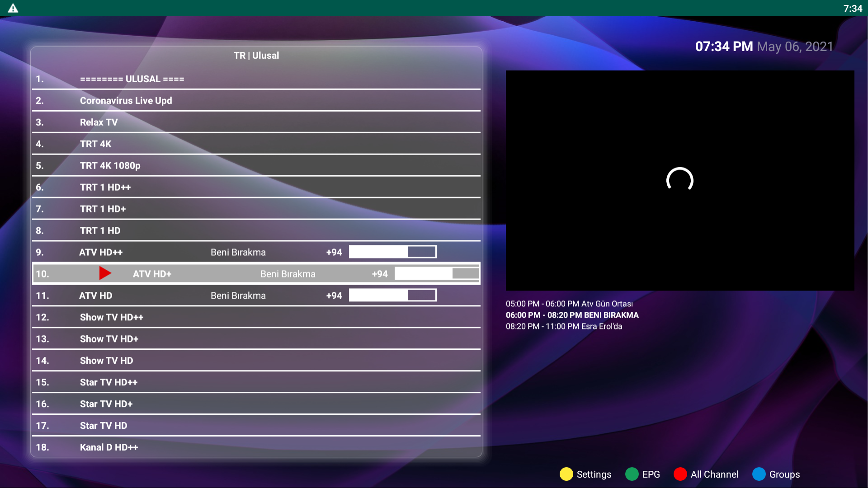Click the video preview loading window
Viewport: 868px width, 488px height.
680,180
